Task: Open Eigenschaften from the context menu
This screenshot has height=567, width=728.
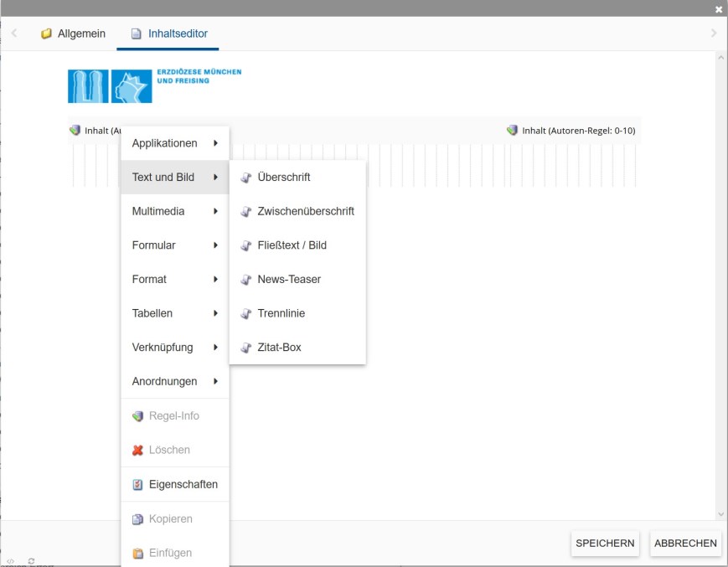Action: tap(182, 484)
